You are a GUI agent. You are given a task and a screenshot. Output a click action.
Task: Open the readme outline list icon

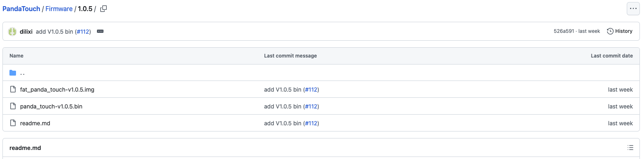630,148
